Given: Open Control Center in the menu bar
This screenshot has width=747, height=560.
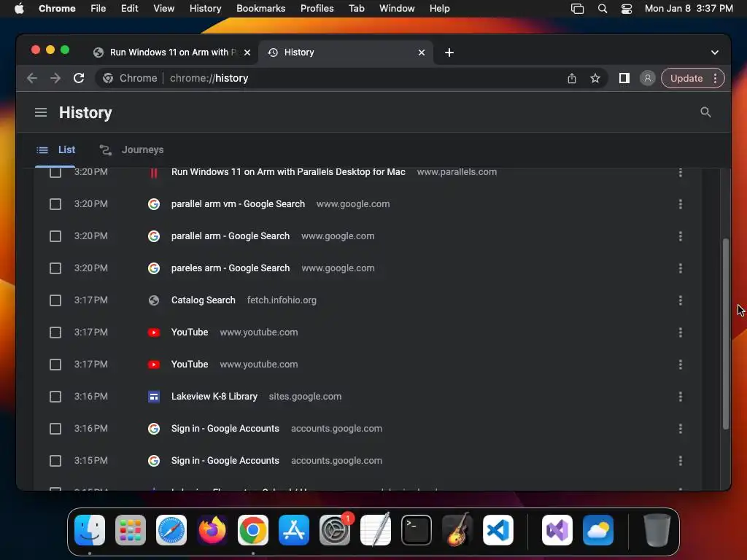Looking at the screenshot, I should [627, 9].
